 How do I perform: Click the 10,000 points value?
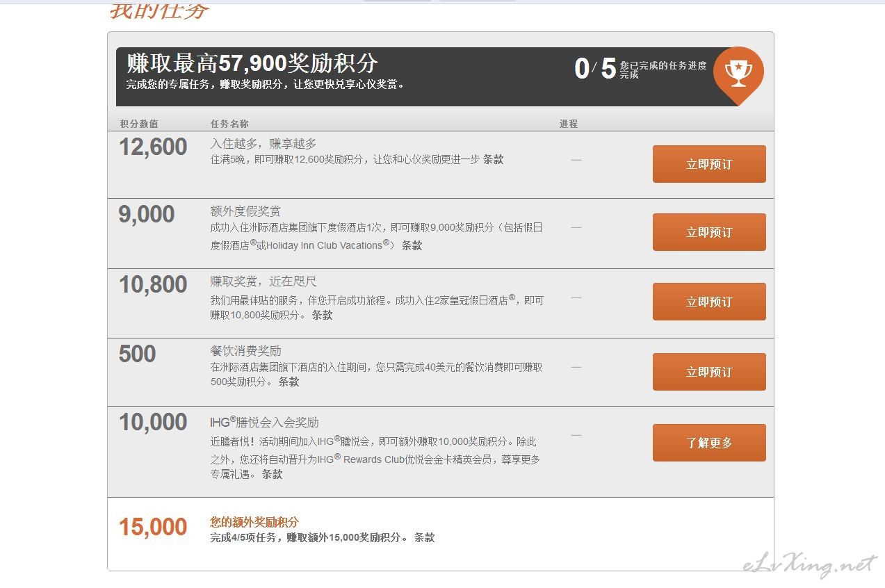[x=153, y=422]
